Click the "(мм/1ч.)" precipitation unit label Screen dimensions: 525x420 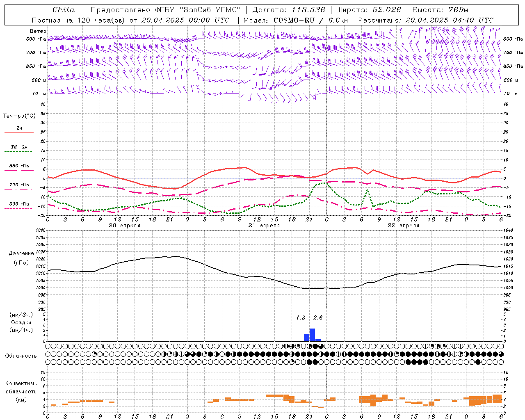coord(21,330)
